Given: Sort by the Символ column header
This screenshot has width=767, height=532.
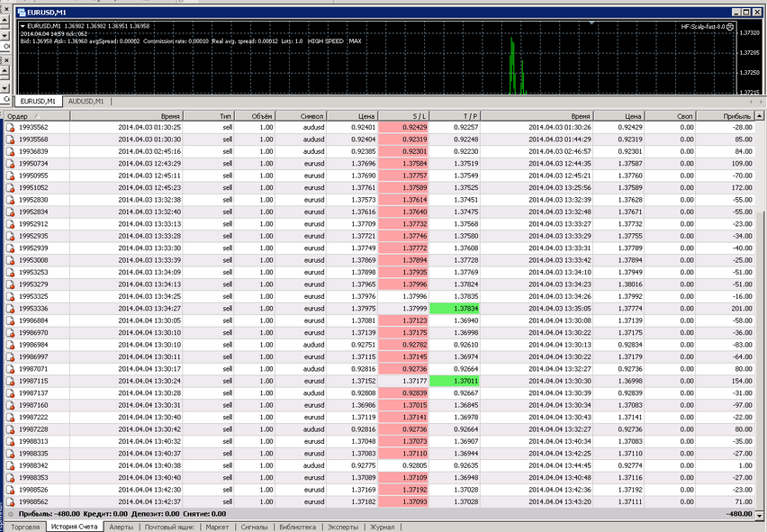Looking at the screenshot, I should (301, 116).
